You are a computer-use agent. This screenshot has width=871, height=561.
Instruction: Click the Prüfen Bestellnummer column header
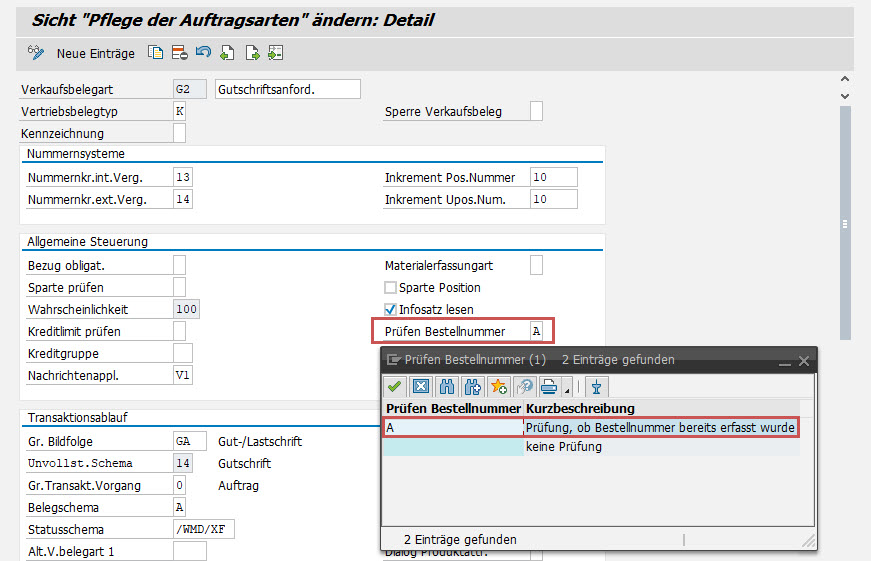point(453,408)
